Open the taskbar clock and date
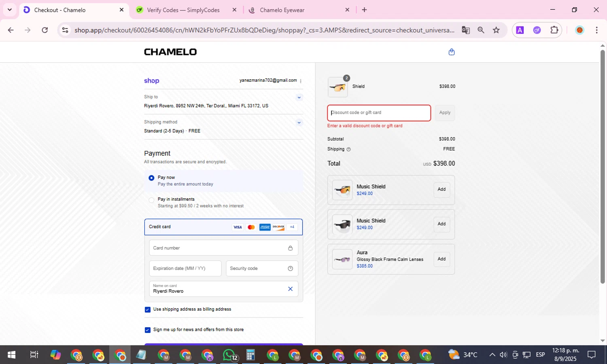 (566, 355)
